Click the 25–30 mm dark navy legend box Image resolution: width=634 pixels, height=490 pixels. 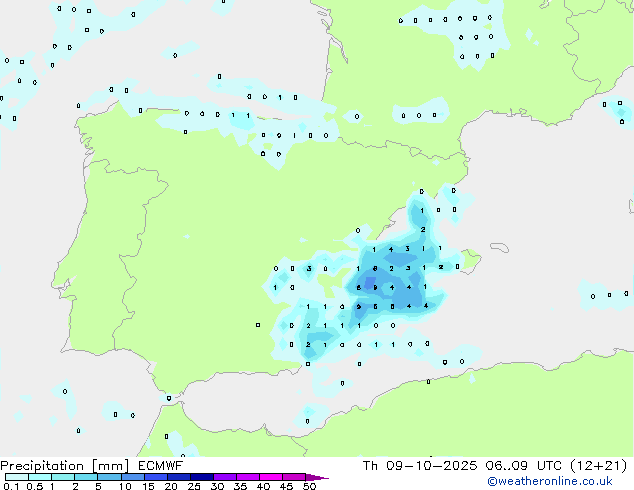[x=201, y=477]
